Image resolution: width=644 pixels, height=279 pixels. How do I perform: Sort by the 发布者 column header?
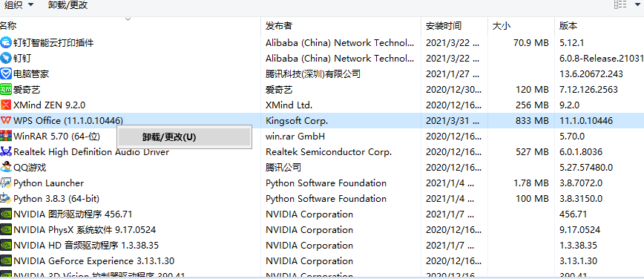pyautogui.click(x=279, y=26)
